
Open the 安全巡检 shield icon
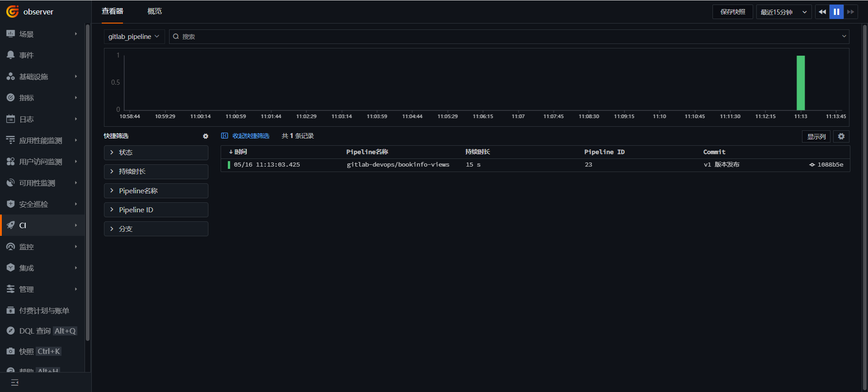click(10, 204)
